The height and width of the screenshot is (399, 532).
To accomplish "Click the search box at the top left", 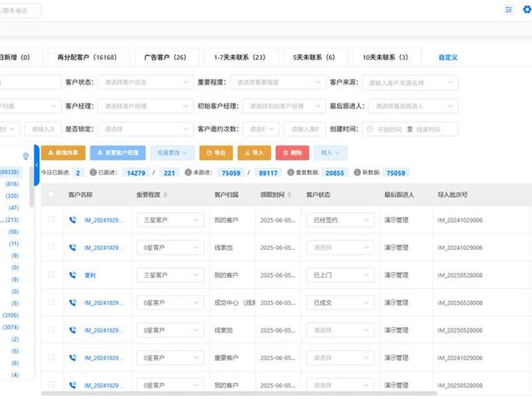I will click(x=20, y=11).
